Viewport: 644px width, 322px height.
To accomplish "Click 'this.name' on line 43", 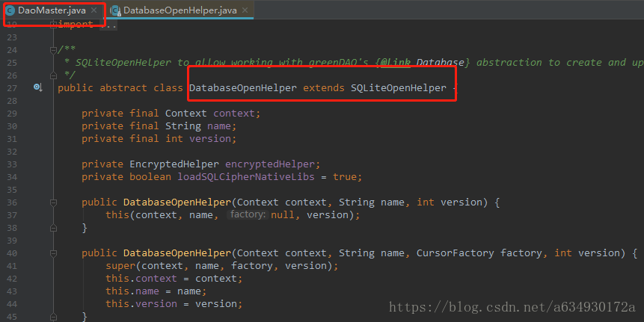I will click(132, 291).
